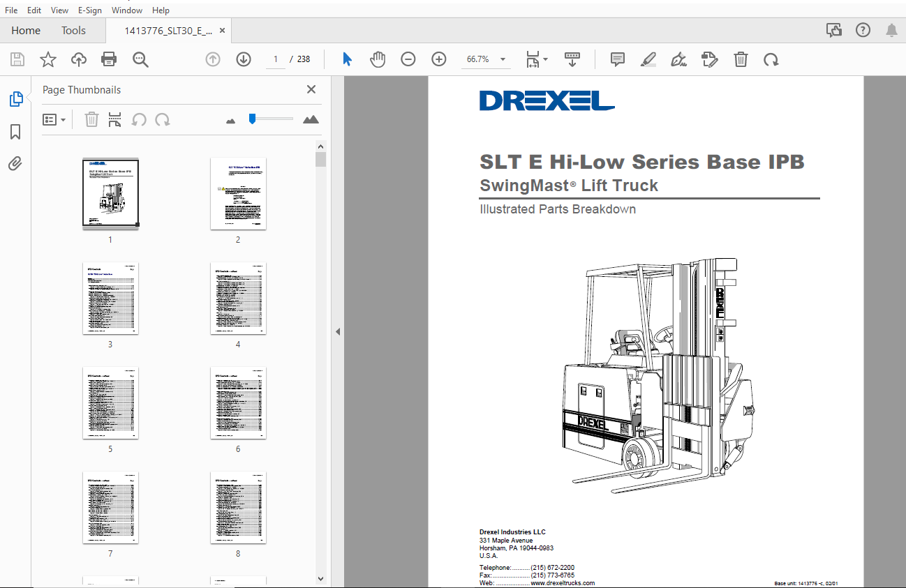Delete selected thumbnail pages icon
Viewport: 906px width, 588px height.
click(91, 120)
